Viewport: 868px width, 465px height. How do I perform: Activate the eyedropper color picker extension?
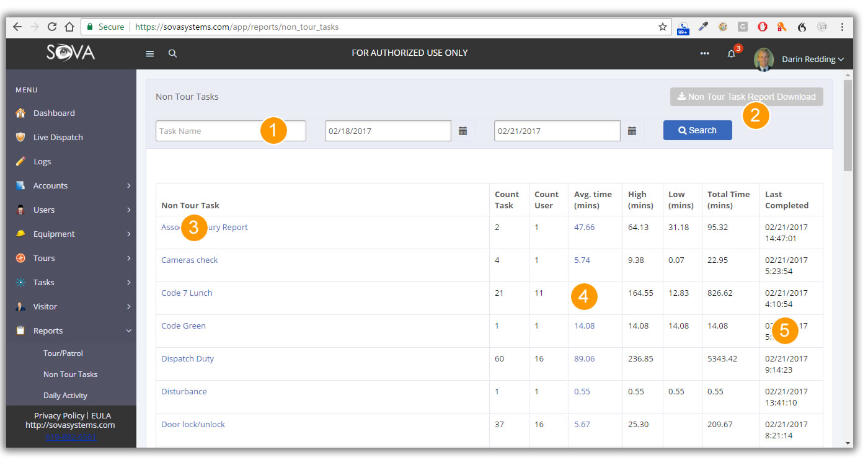(703, 27)
